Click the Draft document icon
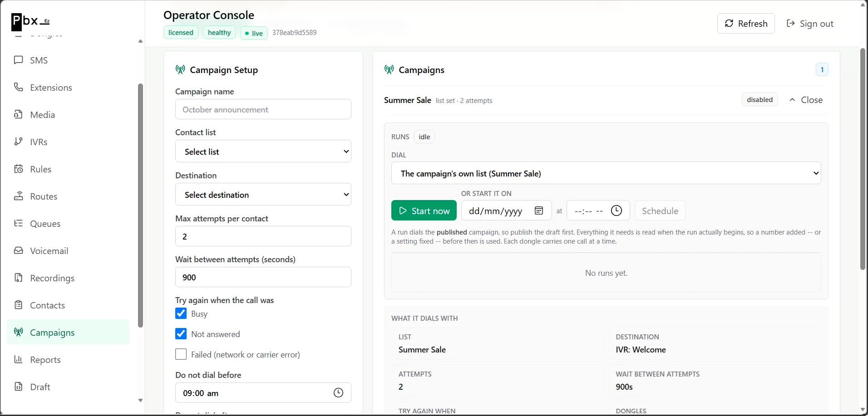868x416 pixels. click(x=19, y=387)
